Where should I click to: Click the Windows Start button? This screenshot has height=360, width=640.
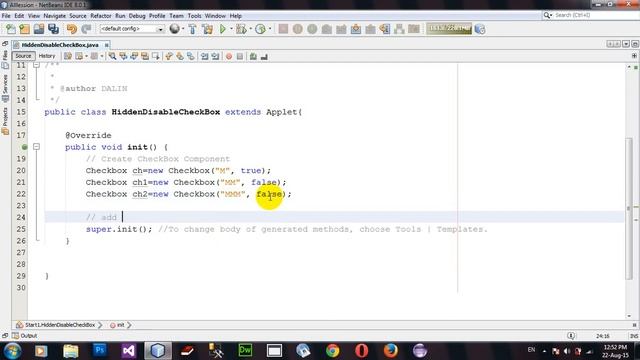click(x=12, y=351)
